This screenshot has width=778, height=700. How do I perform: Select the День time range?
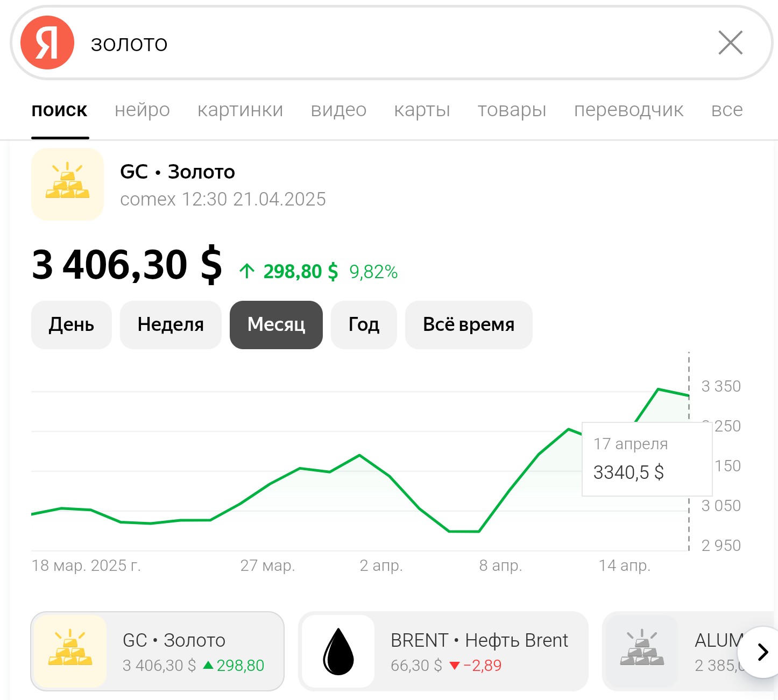tap(72, 325)
